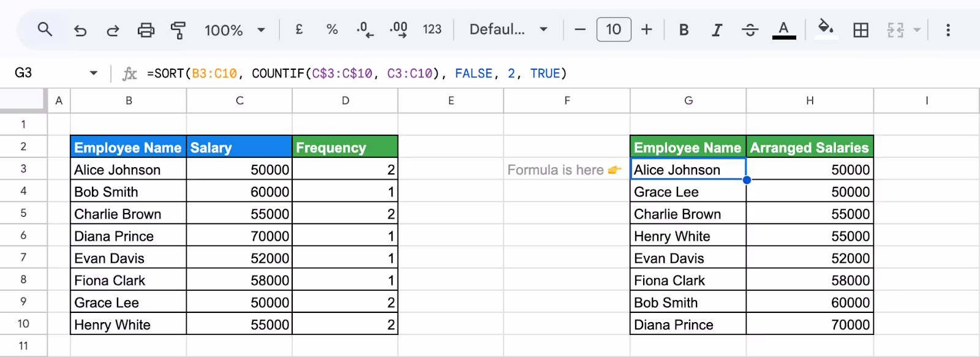
Task: Click the Diana Prince cell in column B
Action: tap(129, 236)
